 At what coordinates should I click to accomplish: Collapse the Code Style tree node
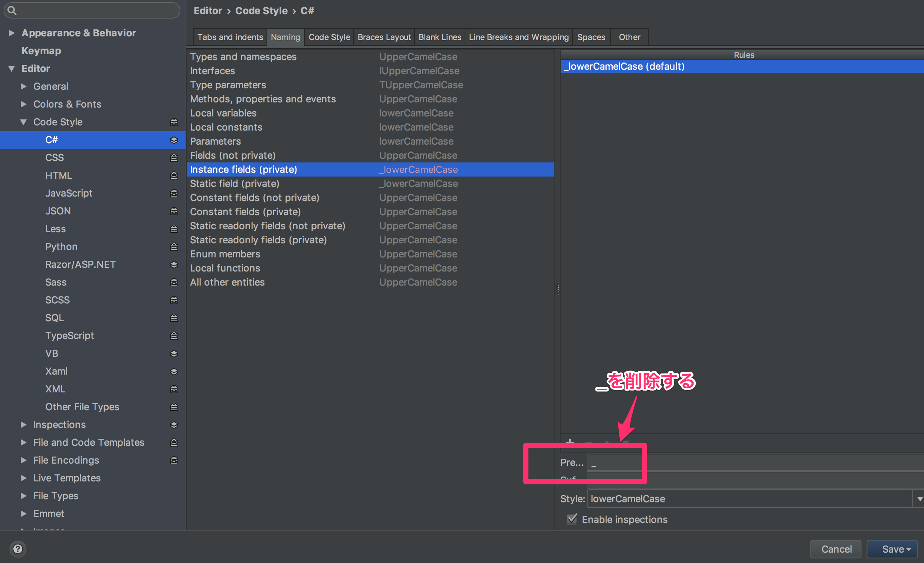(24, 122)
